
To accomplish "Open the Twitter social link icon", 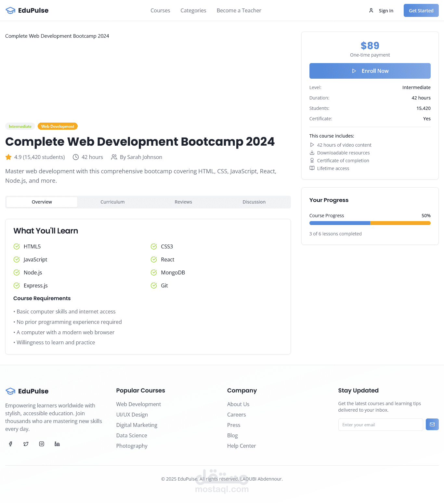I will [26, 444].
